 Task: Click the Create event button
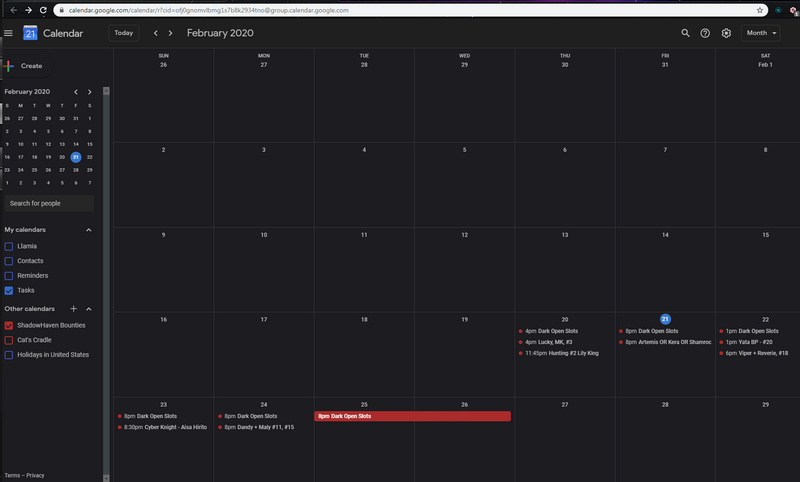click(x=23, y=66)
